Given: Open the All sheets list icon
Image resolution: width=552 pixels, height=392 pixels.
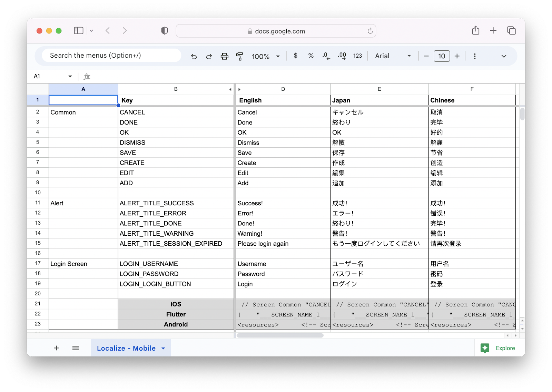Looking at the screenshot, I should 76,348.
